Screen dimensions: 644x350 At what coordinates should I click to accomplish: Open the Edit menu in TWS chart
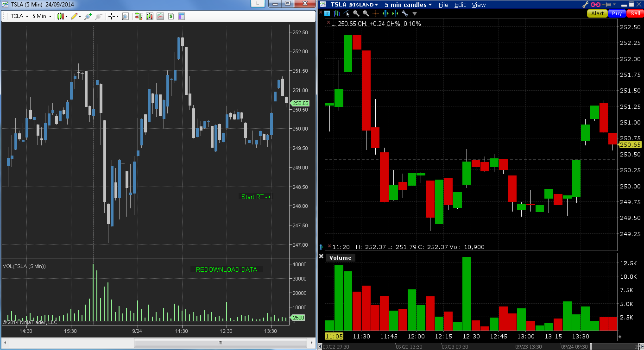(x=460, y=5)
